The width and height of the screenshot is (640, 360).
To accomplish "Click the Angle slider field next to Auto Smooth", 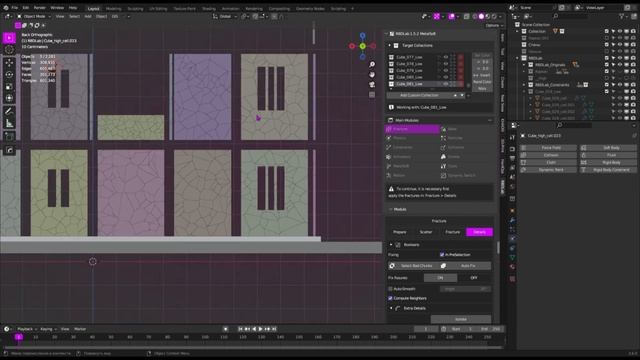I will point(465,289).
